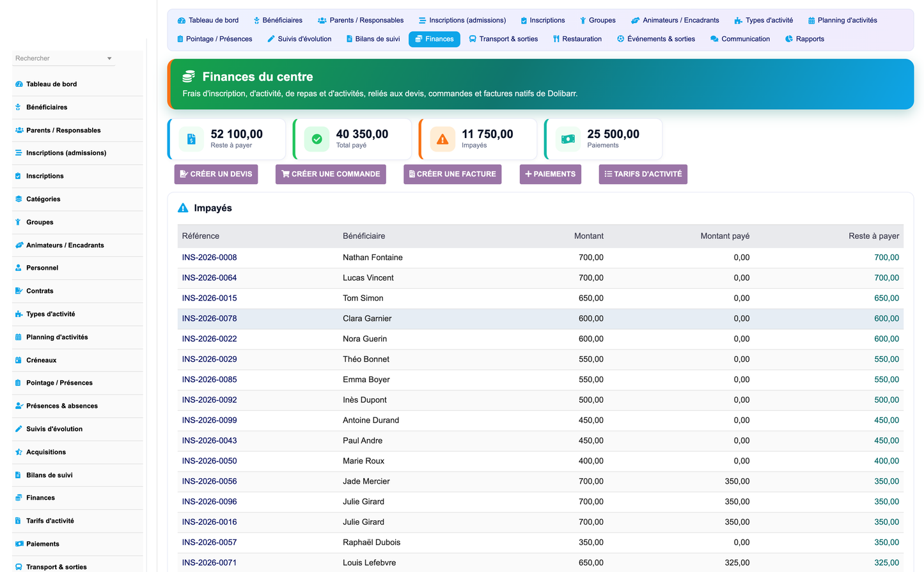
Task: Click the Suivis d'évolution sidebar pencil icon
Action: pos(19,429)
